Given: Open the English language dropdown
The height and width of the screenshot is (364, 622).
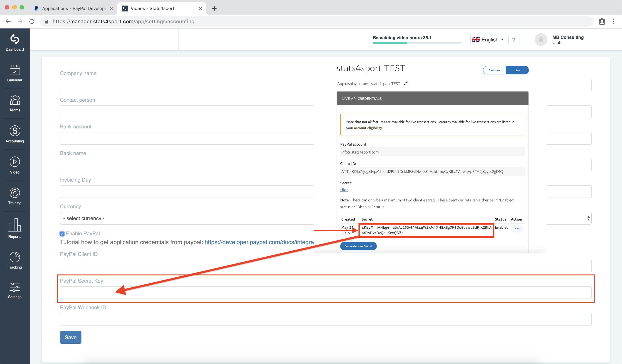Looking at the screenshot, I should click(x=488, y=40).
